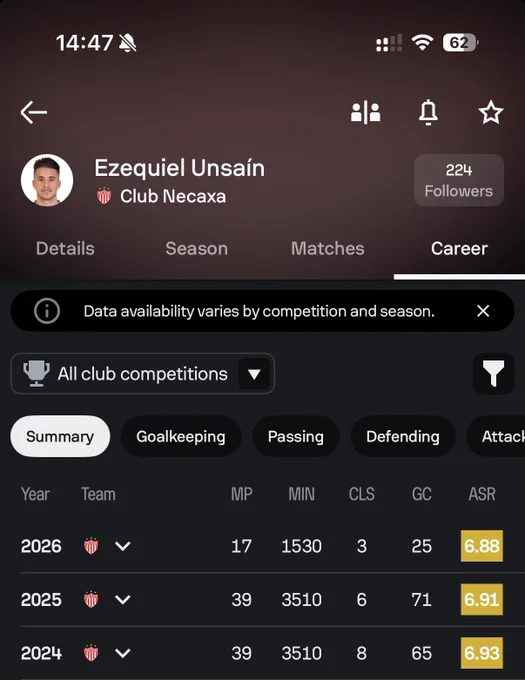Tap the 6.93 rating badge for 2024
The width and height of the screenshot is (525, 680).
(482, 653)
